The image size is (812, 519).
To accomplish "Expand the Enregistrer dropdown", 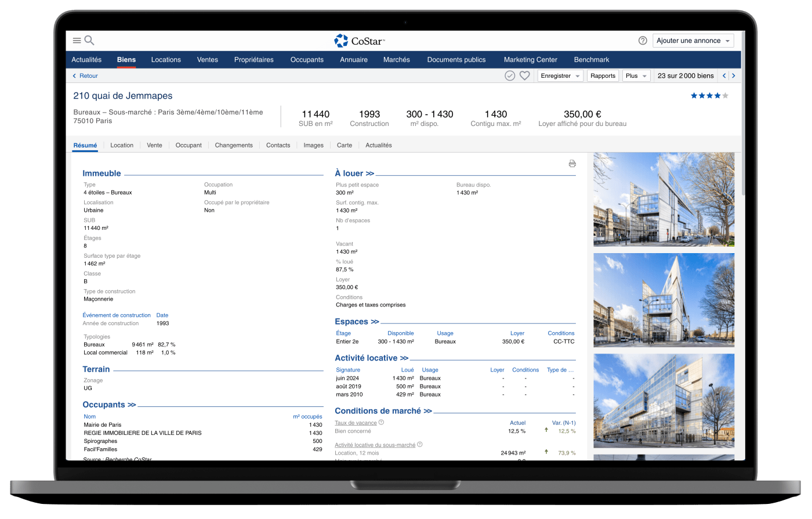I will pos(560,76).
